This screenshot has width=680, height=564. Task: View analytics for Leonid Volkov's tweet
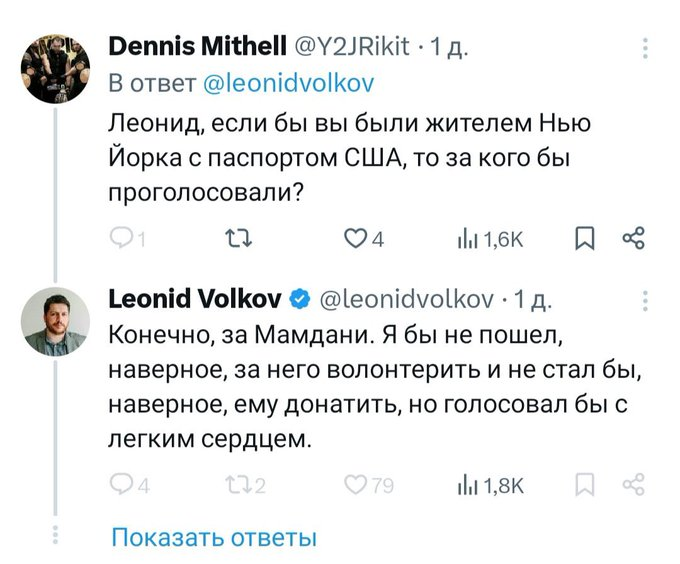click(466, 485)
